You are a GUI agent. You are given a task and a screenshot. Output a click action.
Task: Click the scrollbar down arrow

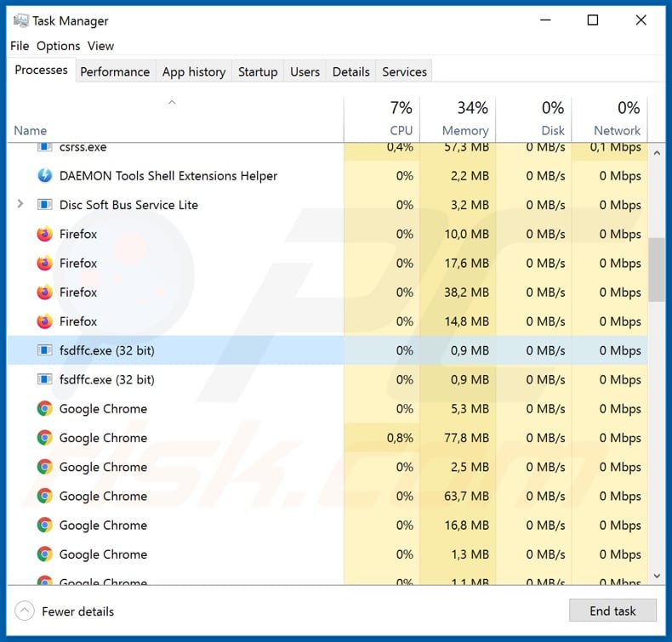point(657,576)
